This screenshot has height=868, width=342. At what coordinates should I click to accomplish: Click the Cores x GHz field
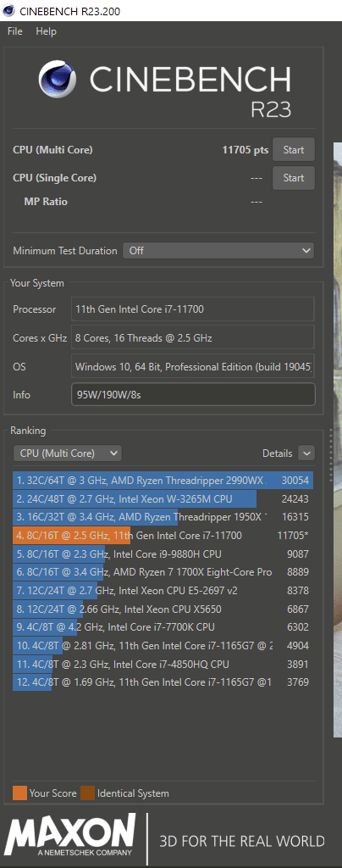coord(193,337)
